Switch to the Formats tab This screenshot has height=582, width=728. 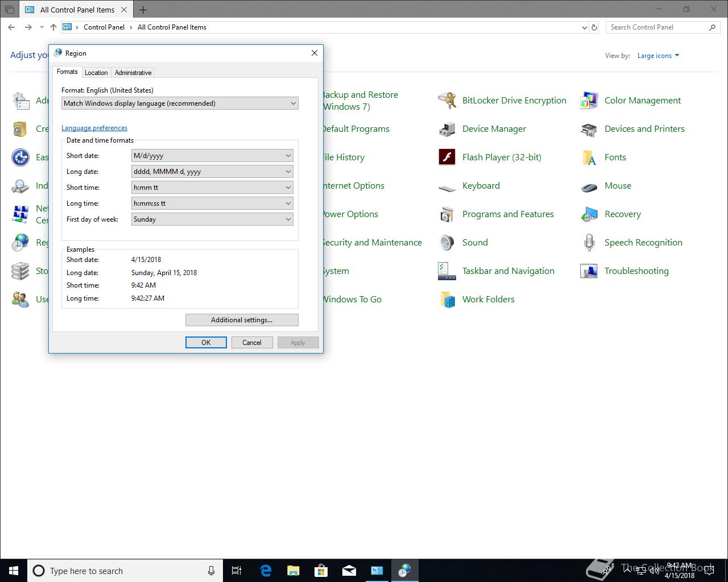[x=67, y=72]
